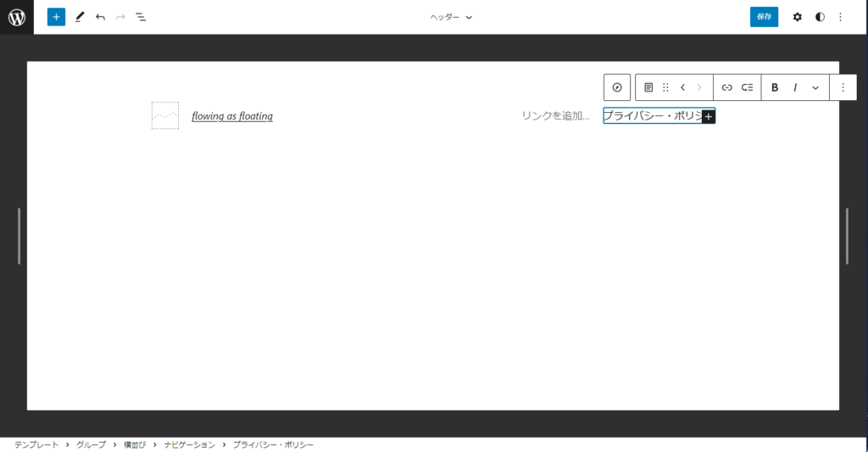Move the menu item left
This screenshot has width=868, height=452.
682,87
